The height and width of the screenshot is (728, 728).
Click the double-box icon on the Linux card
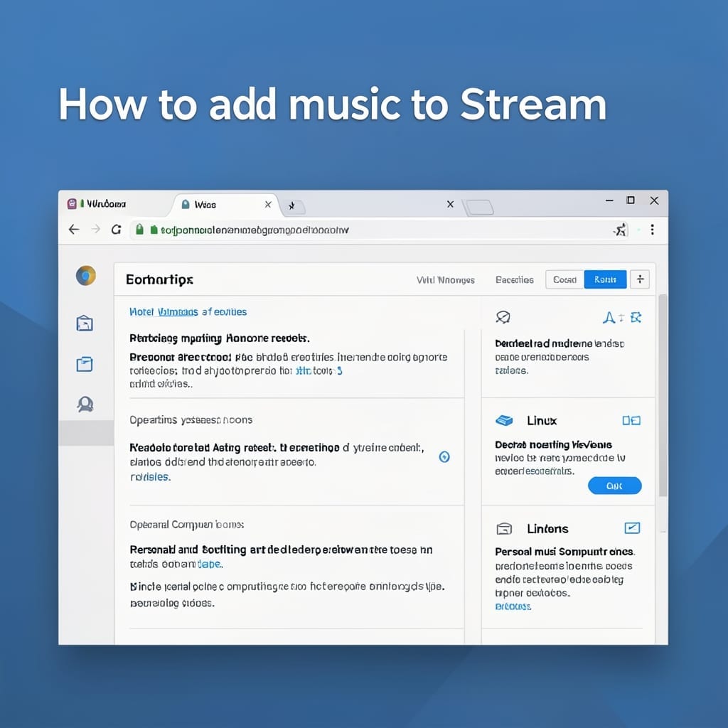631,421
